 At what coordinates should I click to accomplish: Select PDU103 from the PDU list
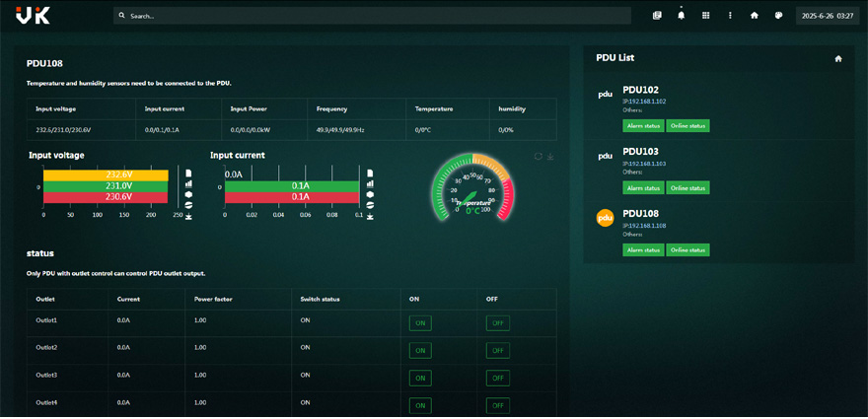(x=640, y=151)
